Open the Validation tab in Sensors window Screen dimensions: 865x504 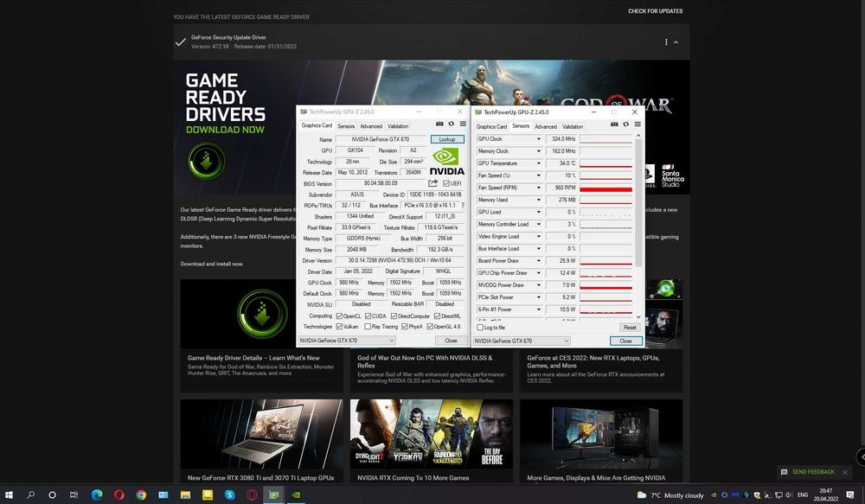point(572,126)
